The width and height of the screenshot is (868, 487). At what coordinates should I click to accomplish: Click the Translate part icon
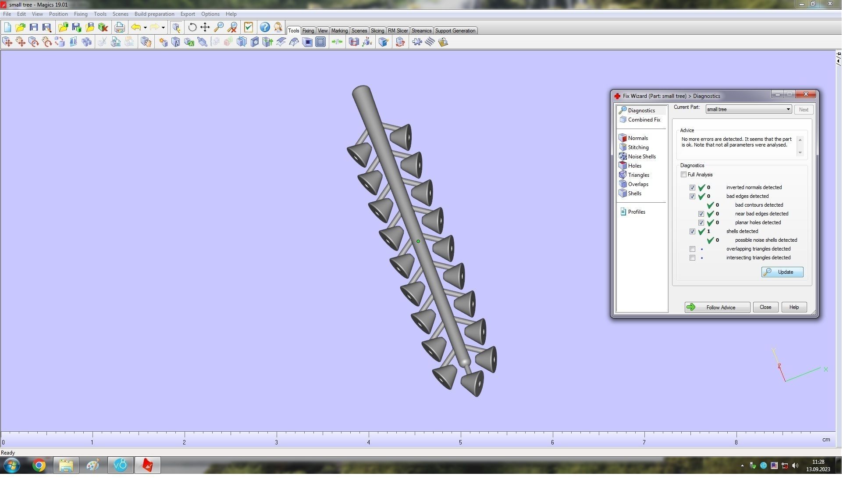click(7, 42)
